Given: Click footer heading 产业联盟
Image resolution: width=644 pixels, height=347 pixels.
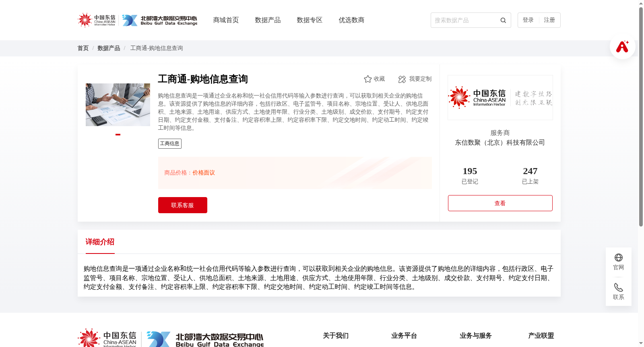Looking at the screenshot, I should click(x=541, y=336).
